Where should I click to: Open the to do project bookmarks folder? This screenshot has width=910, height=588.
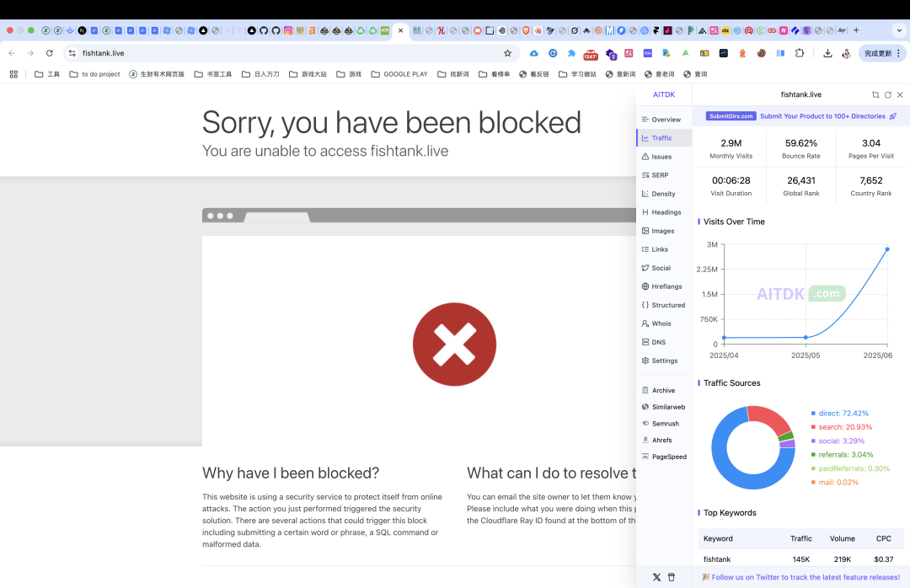click(x=94, y=74)
